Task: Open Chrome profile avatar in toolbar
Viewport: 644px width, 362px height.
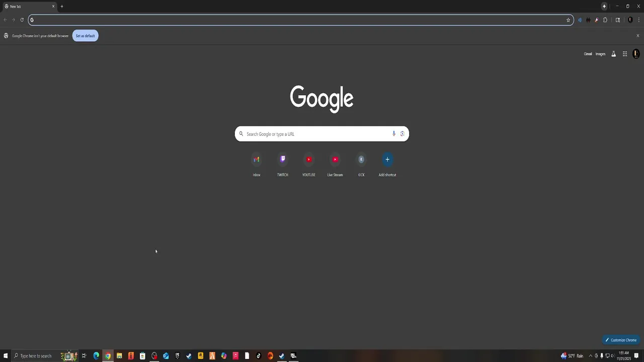Action: [630, 20]
